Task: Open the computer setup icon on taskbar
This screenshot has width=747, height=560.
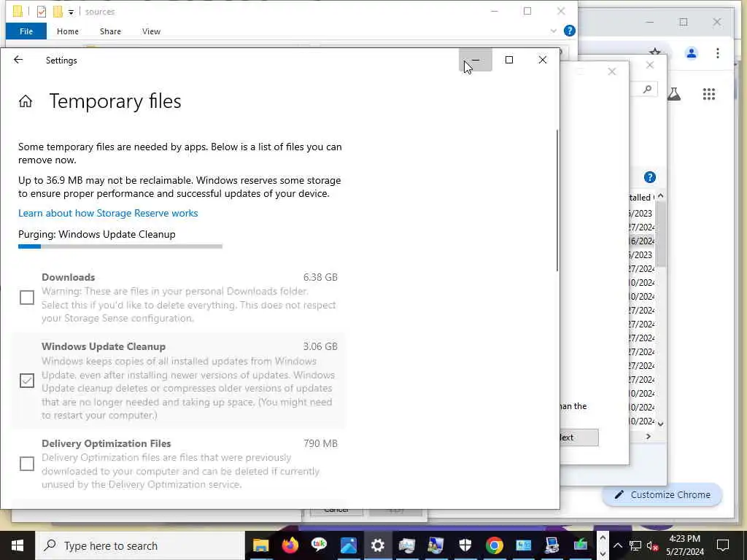Action: coord(552,545)
